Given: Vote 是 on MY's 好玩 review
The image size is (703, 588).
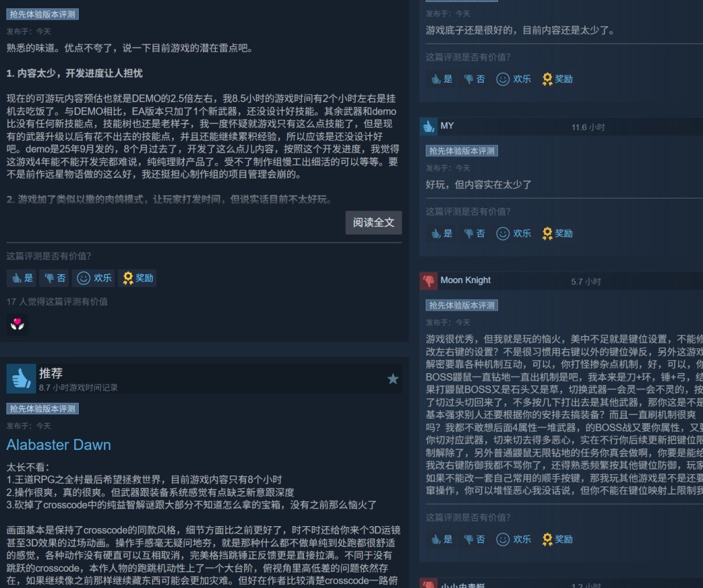Looking at the screenshot, I should click(x=441, y=233).
